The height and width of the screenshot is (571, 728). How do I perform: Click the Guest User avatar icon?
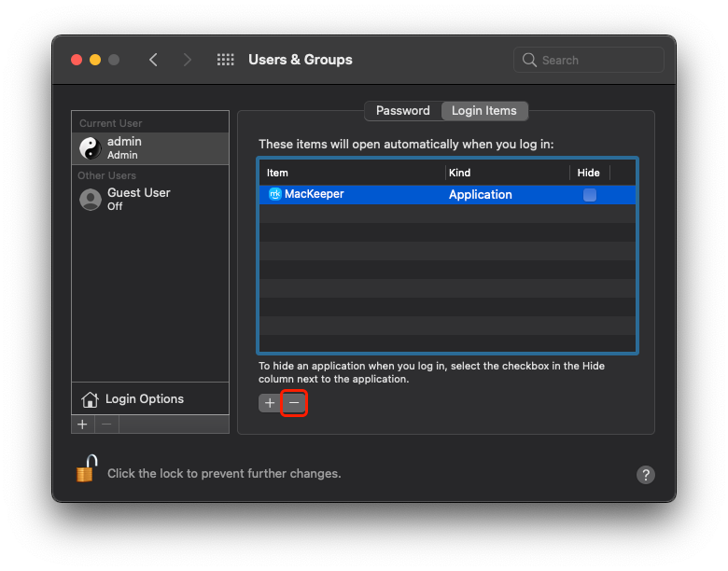tap(91, 200)
